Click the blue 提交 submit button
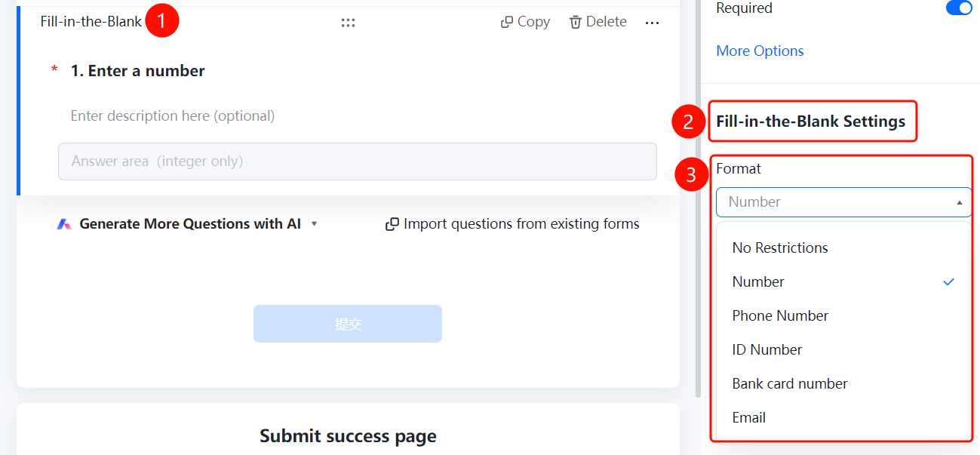 click(348, 324)
